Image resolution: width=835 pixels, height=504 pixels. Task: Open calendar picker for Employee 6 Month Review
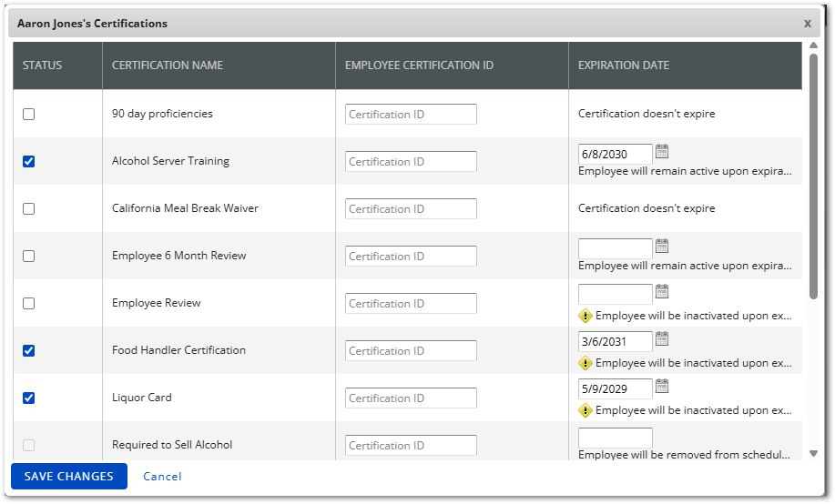pyautogui.click(x=661, y=246)
